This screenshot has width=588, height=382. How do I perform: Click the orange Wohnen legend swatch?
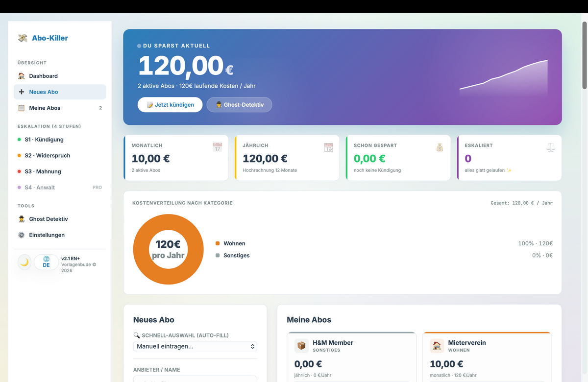[x=218, y=243]
